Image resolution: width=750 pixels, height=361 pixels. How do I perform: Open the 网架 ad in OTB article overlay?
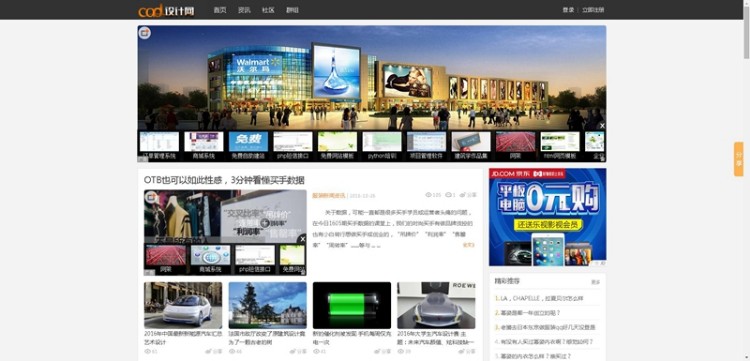pyautogui.click(x=166, y=259)
